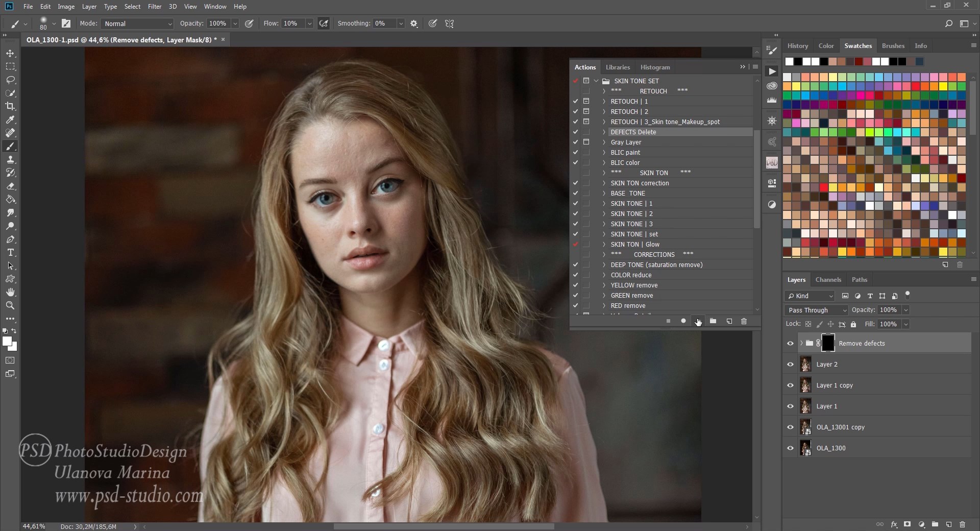Toggle visibility of OLA_1300 layer
The image size is (980, 531).
point(790,448)
